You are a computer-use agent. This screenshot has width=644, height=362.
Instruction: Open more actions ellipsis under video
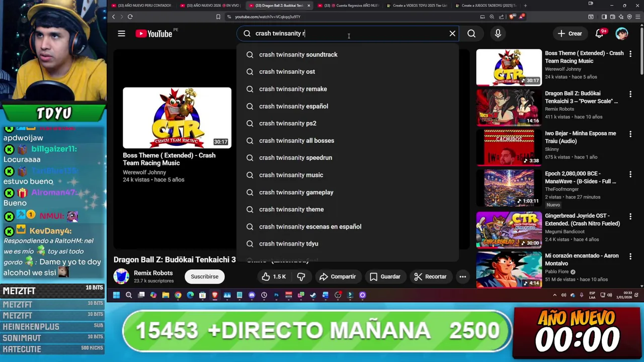pos(462,277)
